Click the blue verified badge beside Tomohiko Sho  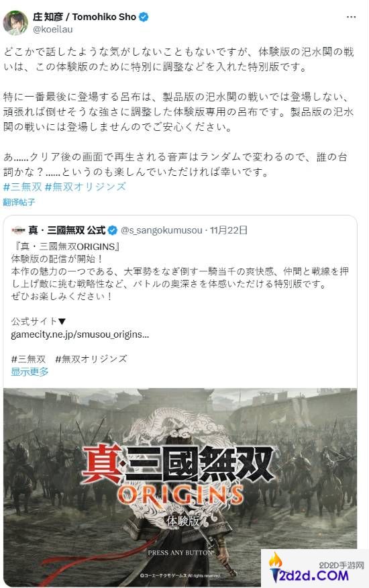144,17
